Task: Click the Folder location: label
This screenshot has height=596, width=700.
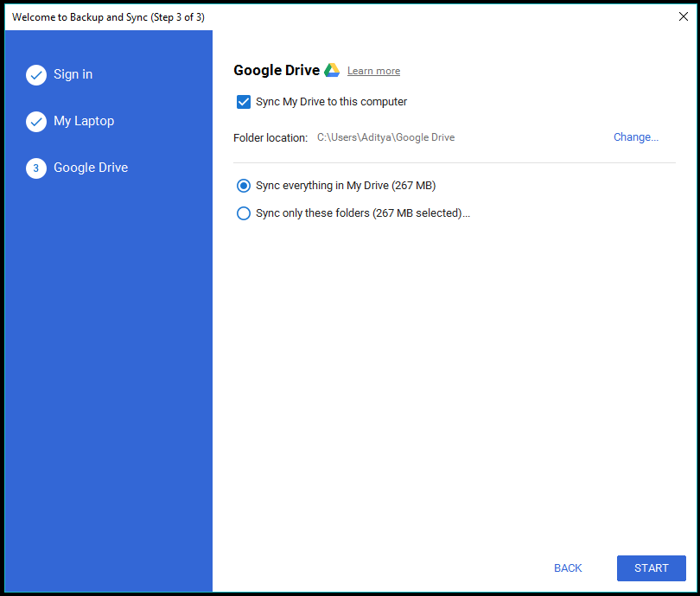Action: 270,138
